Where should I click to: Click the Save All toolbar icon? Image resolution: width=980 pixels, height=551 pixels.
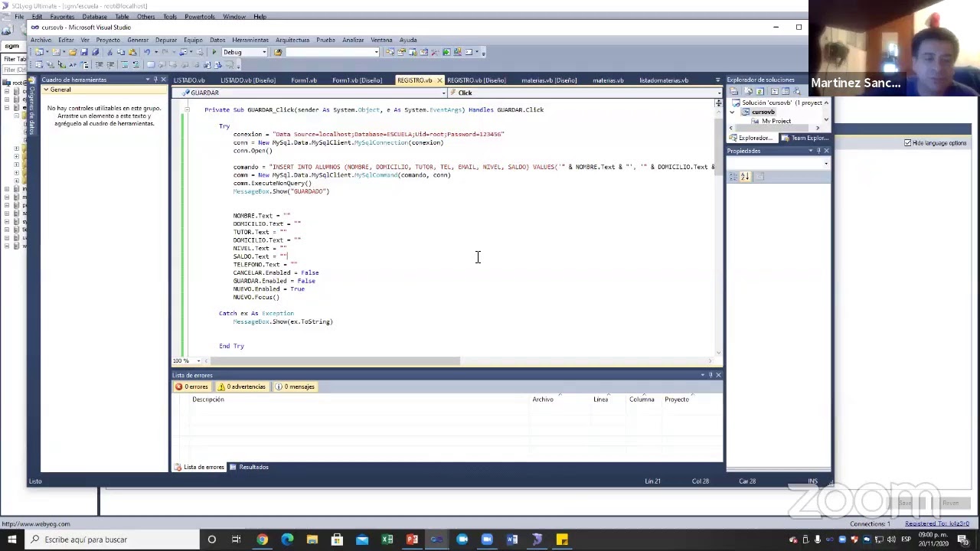pyautogui.click(x=96, y=52)
